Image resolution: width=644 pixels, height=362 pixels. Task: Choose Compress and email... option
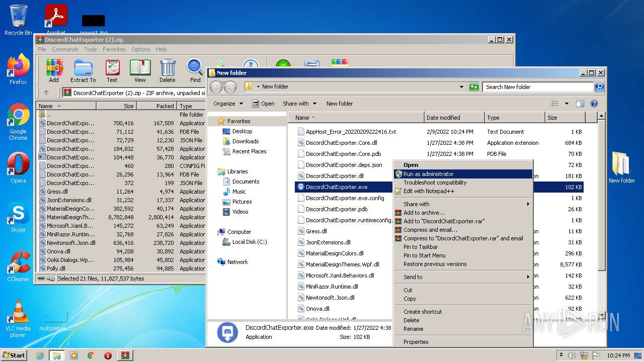(x=463, y=230)
